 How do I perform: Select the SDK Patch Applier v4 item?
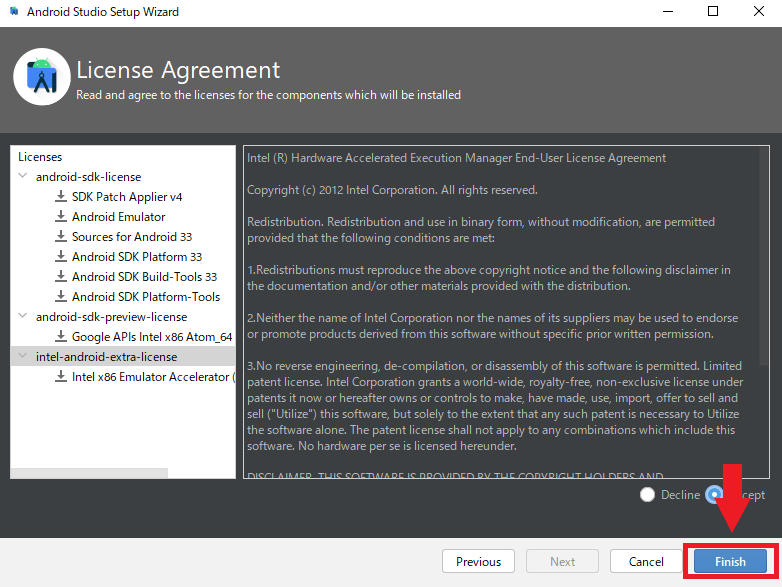click(x=127, y=196)
